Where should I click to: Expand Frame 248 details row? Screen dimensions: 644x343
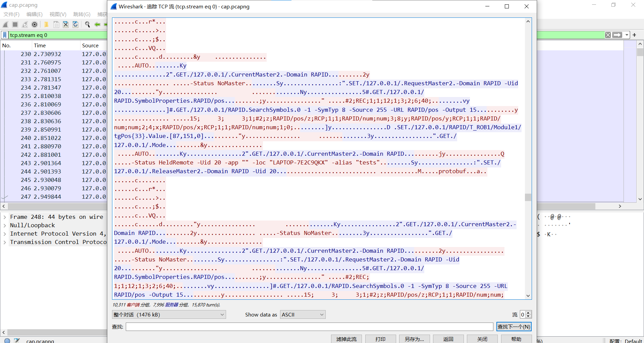coord(5,217)
